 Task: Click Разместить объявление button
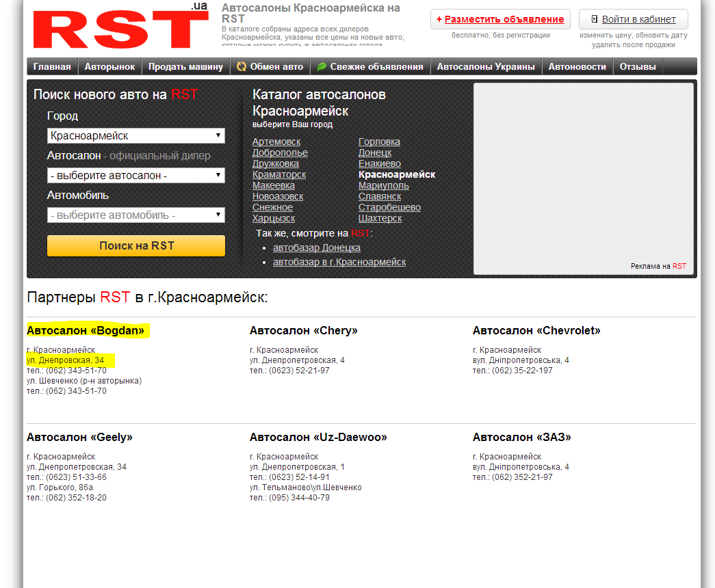(x=500, y=19)
